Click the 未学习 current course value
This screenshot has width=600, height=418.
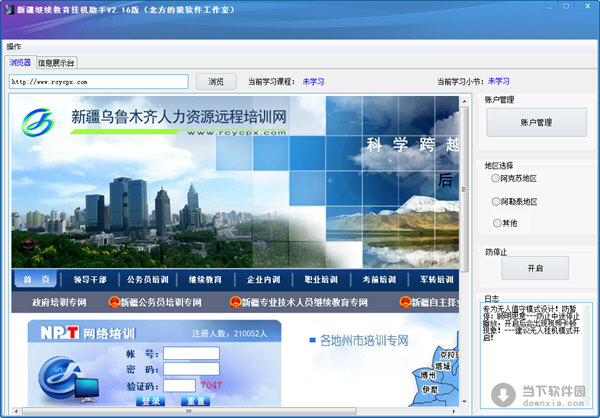[x=313, y=82]
